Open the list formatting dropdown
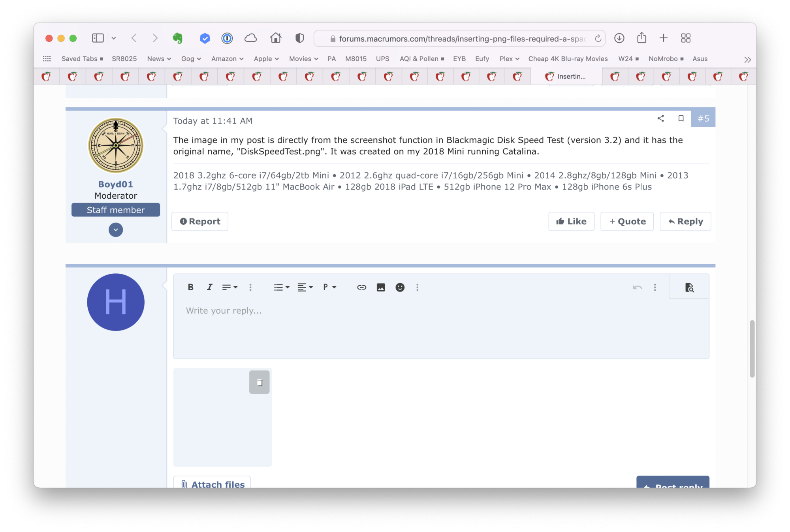 click(282, 287)
